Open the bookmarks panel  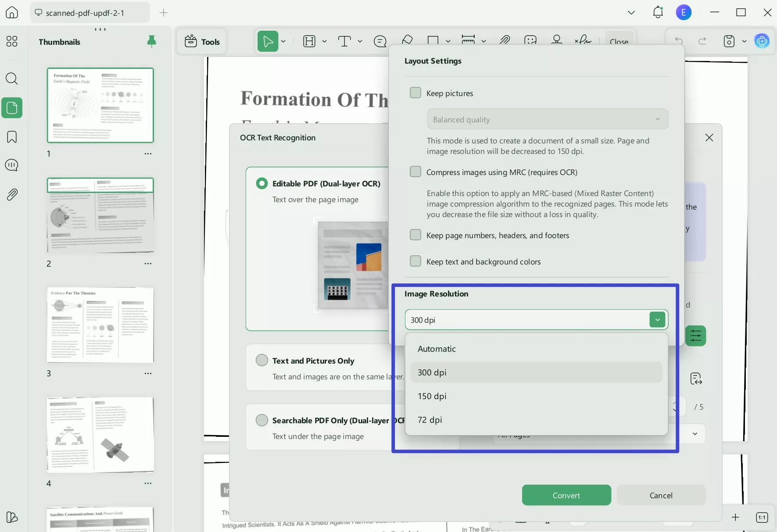(12, 137)
